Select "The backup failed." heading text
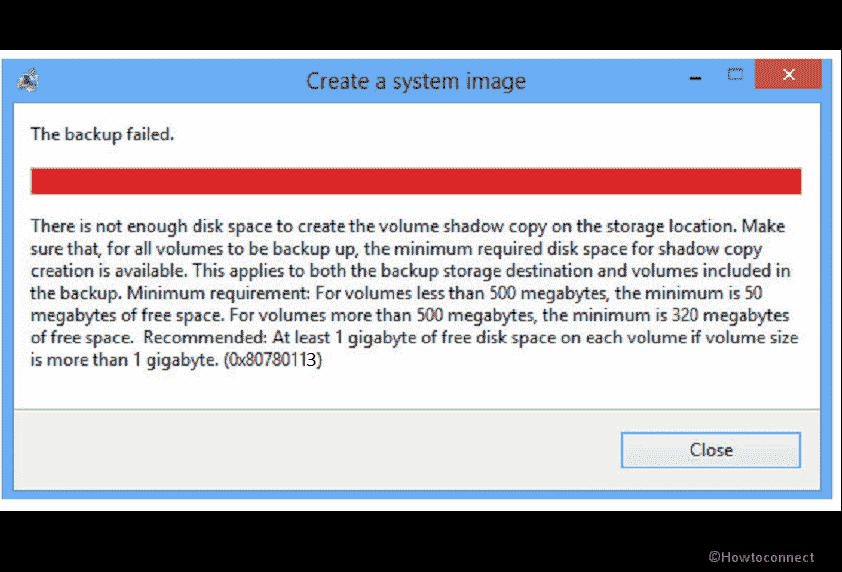The height and width of the screenshot is (572, 842). [x=102, y=133]
